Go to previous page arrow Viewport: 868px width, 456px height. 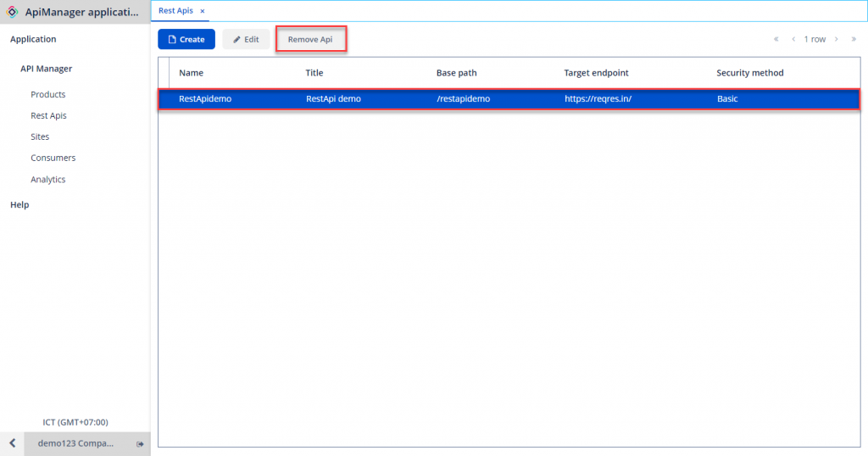click(x=793, y=39)
